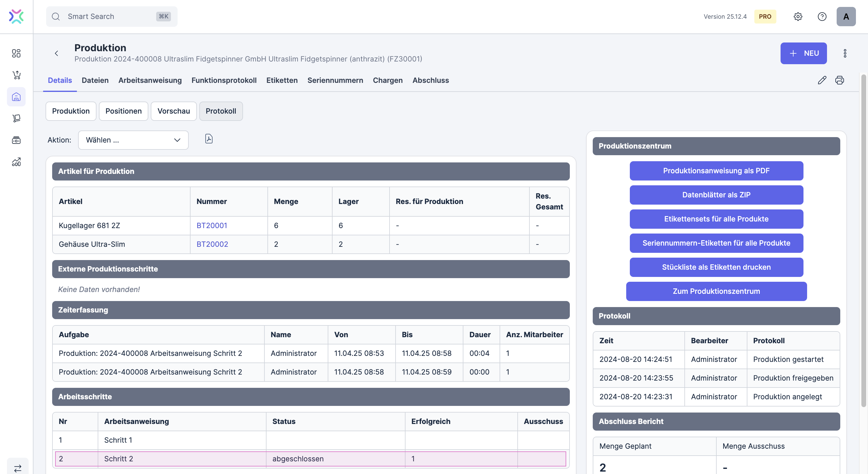The height and width of the screenshot is (474, 868).
Task: Open the warehouse sidebar icon
Action: [x=16, y=97]
